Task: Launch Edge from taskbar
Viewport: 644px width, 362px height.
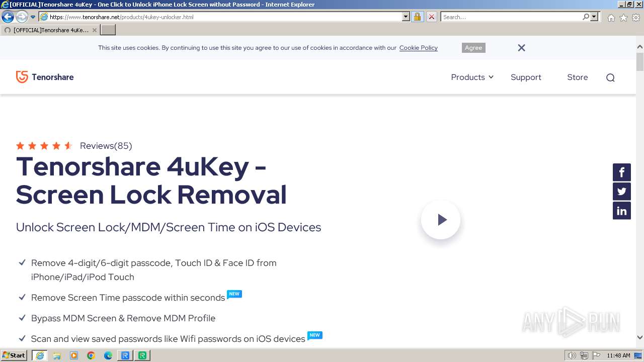Action: (x=108, y=355)
